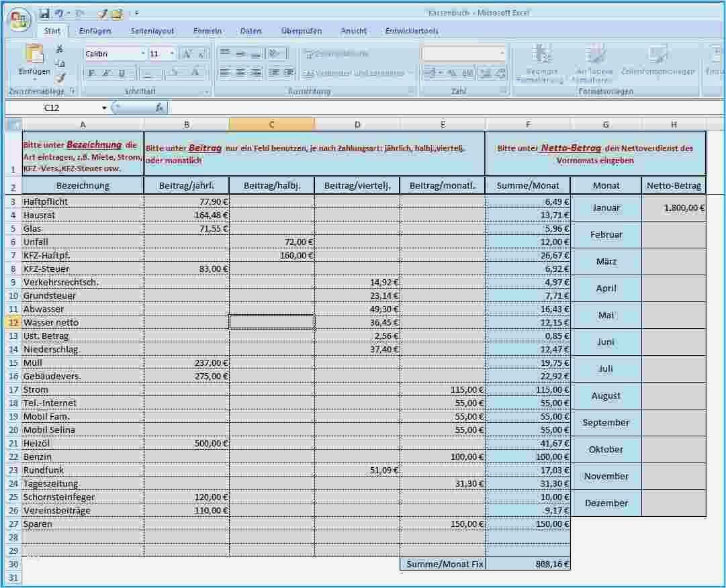726x588 pixels.
Task: Open the Calibri font name dropdown
Action: [143, 54]
